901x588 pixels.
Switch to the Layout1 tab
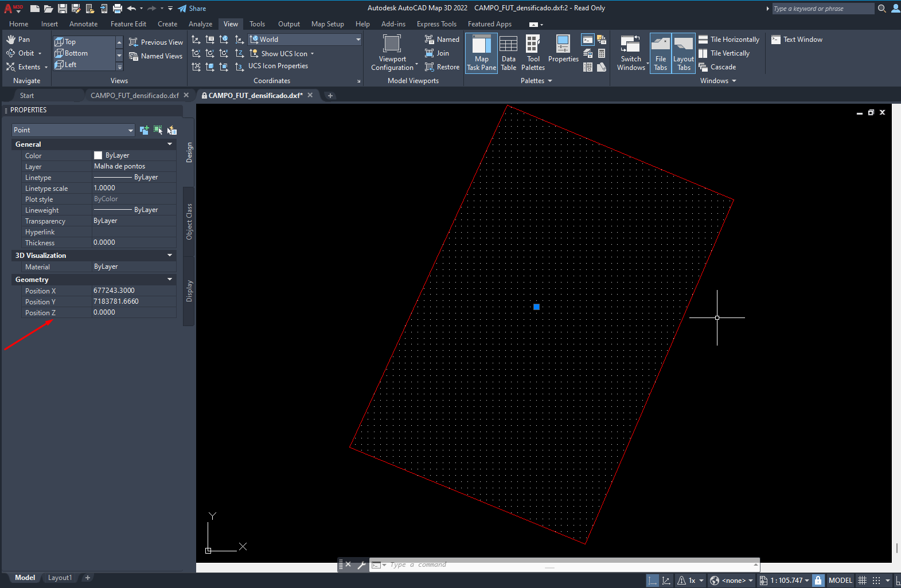pyautogui.click(x=60, y=578)
